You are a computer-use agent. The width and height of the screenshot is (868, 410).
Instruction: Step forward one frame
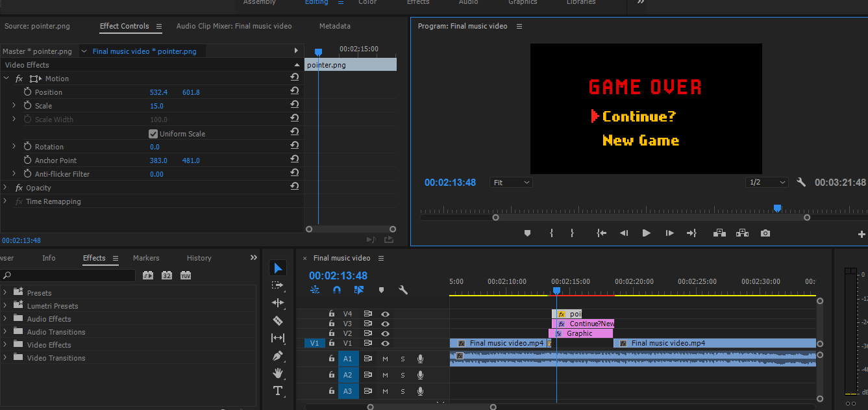point(669,233)
